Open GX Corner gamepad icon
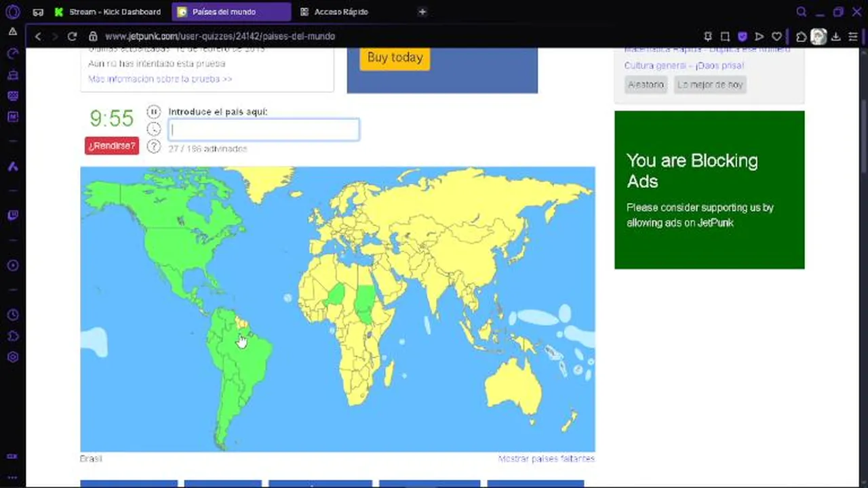 point(38,12)
